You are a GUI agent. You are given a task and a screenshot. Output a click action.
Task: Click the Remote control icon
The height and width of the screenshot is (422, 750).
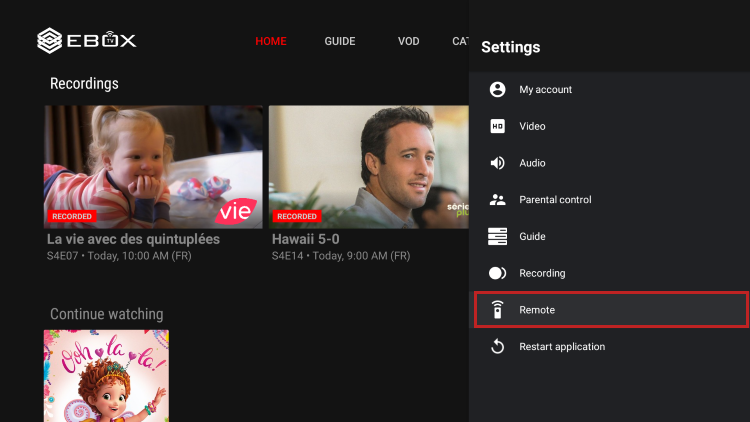point(497,310)
